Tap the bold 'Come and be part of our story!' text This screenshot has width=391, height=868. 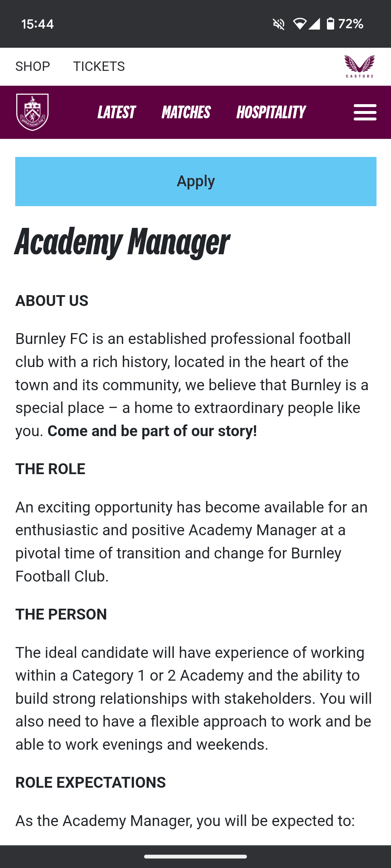tap(152, 431)
